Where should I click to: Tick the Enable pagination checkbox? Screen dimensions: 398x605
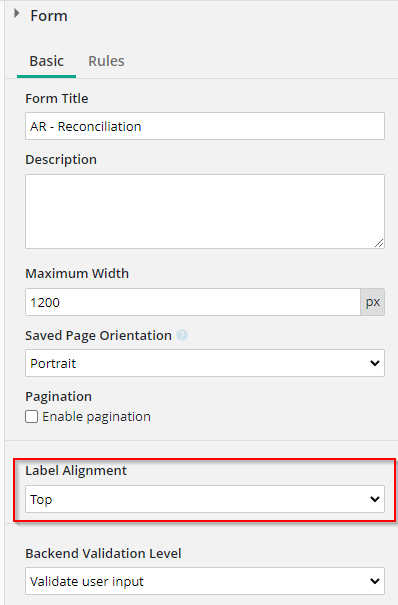pos(32,417)
